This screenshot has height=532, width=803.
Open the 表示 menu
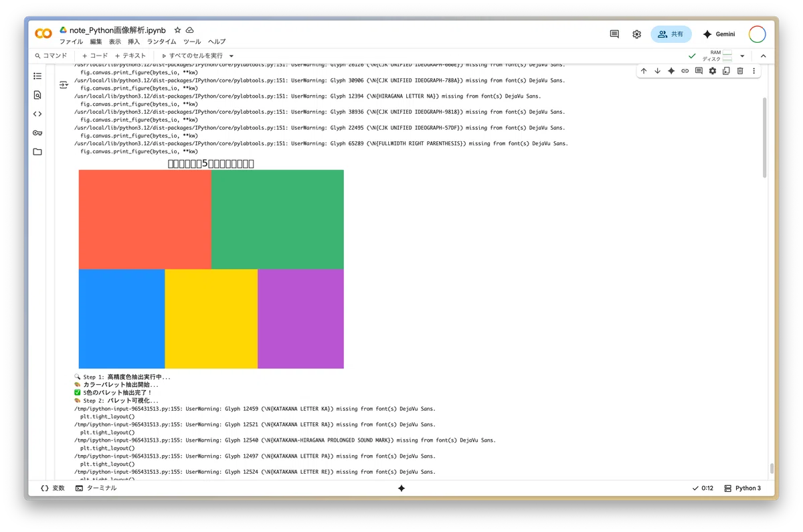pyautogui.click(x=115, y=41)
